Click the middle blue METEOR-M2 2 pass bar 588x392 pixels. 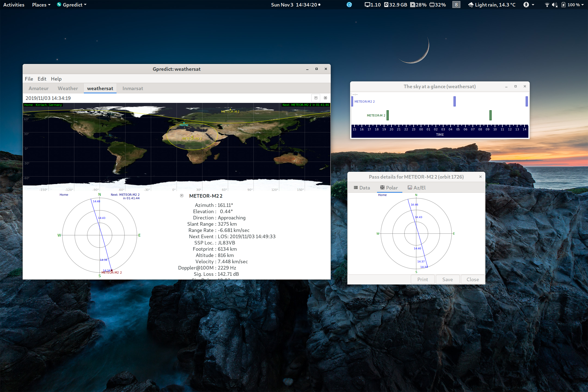click(455, 101)
